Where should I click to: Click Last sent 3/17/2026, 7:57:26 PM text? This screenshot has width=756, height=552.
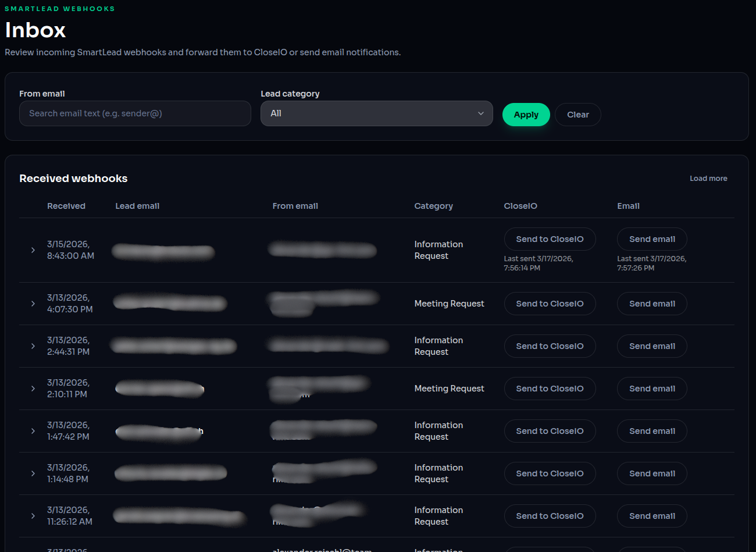pyautogui.click(x=652, y=263)
